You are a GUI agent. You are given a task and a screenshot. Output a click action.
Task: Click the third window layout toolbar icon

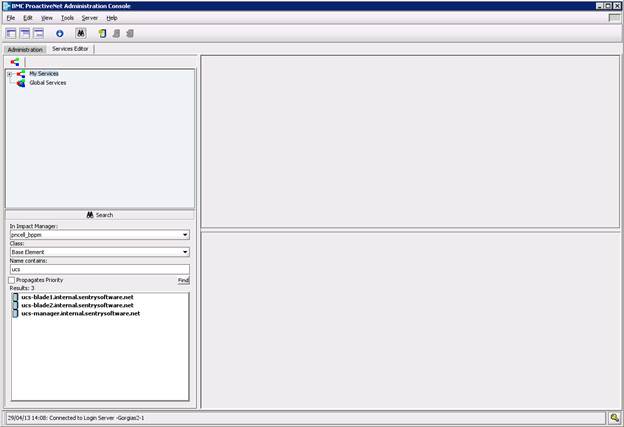pos(38,33)
